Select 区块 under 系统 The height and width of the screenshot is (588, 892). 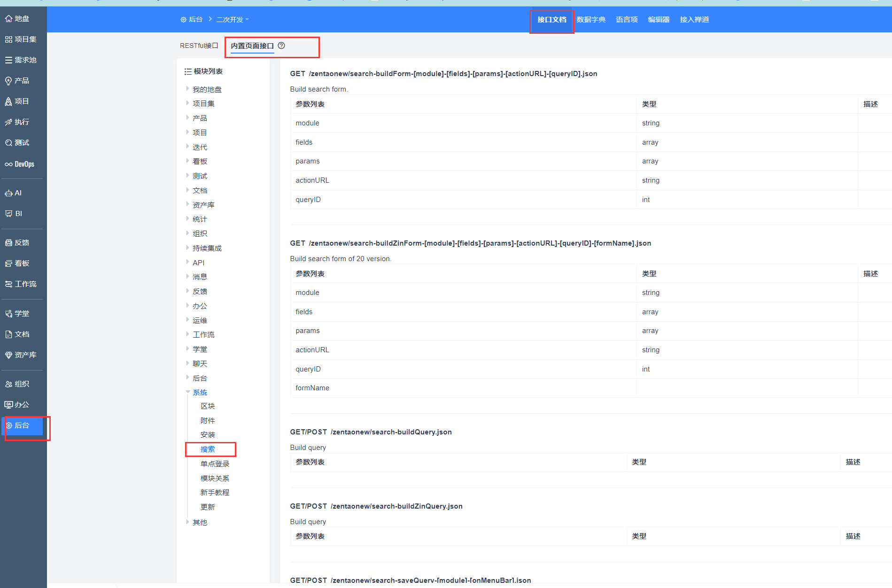(208, 406)
